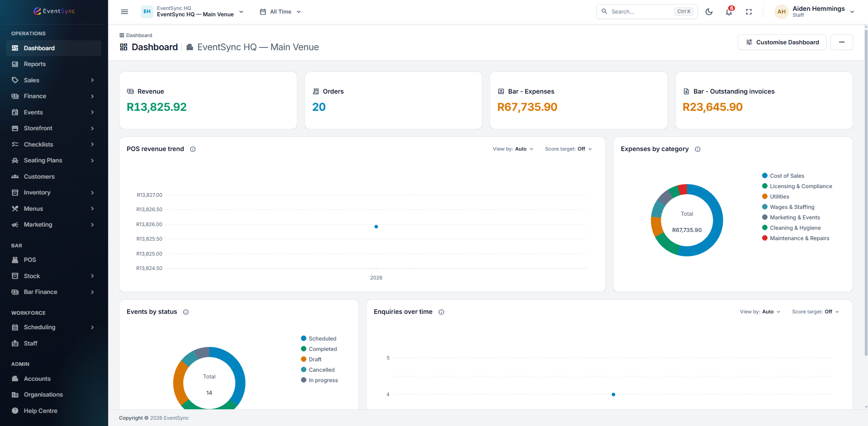
Task: Click the POS revenue trend data point
Action: point(376,227)
